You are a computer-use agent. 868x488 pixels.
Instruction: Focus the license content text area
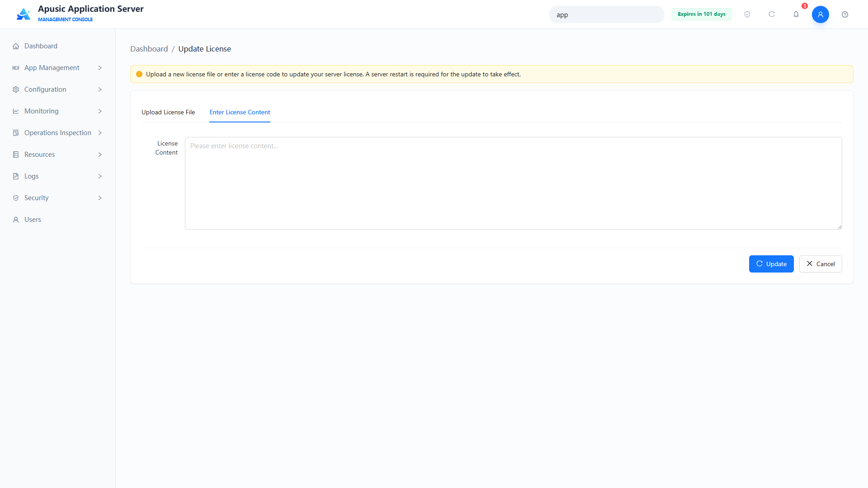tap(514, 183)
